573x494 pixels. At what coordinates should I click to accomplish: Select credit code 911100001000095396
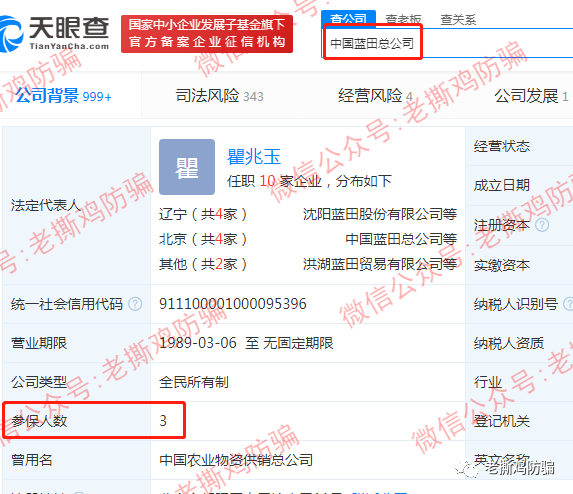click(233, 304)
